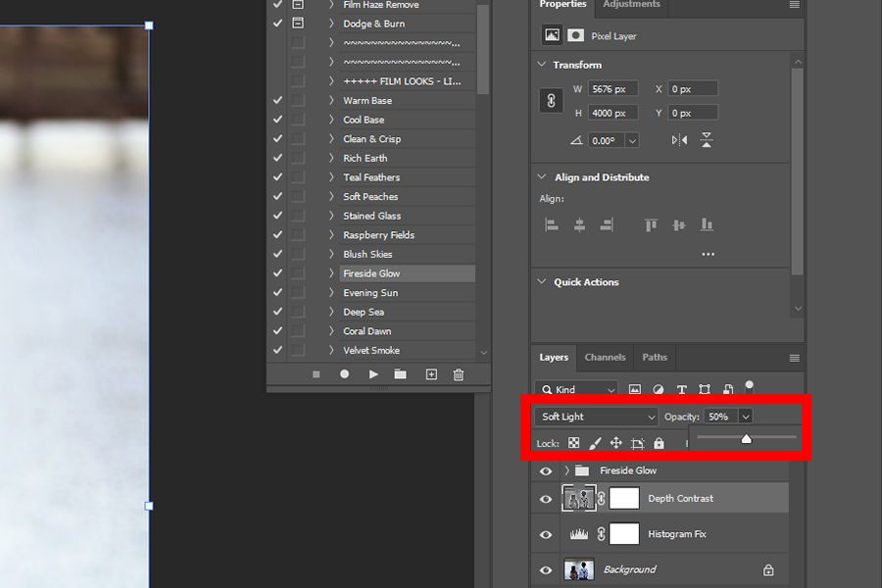Collapse the Align and Distribute section
The height and width of the screenshot is (588, 882).
tap(542, 177)
